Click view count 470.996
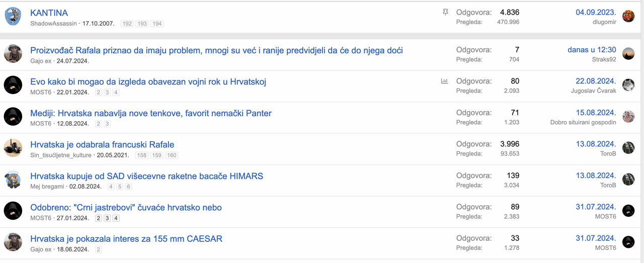This screenshot has height=263, width=644. pyautogui.click(x=509, y=22)
